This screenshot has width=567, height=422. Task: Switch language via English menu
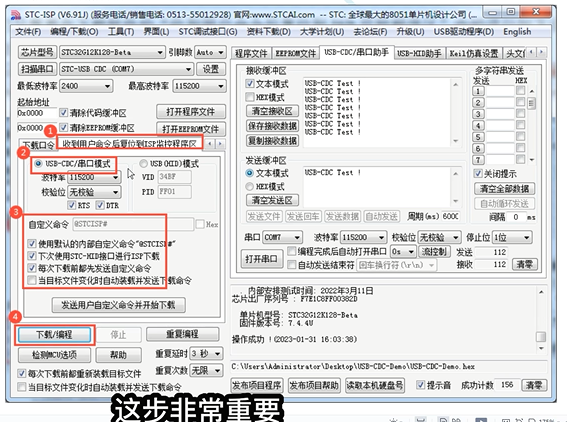pos(517,32)
